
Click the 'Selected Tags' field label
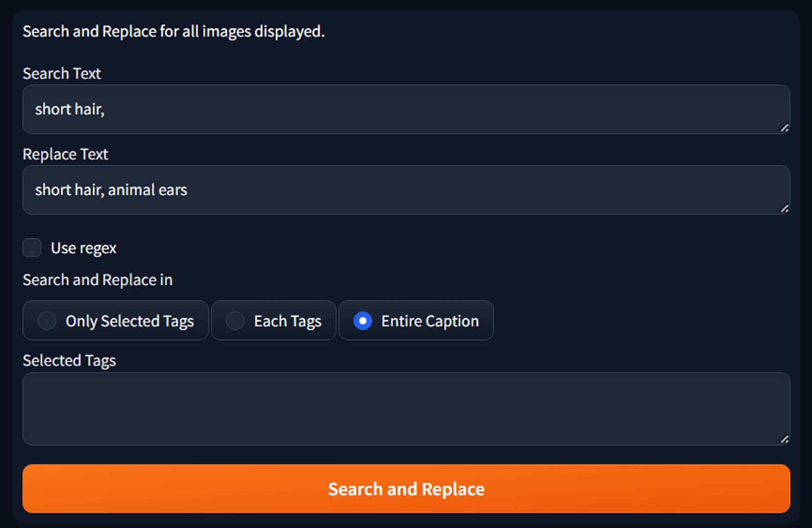click(69, 361)
